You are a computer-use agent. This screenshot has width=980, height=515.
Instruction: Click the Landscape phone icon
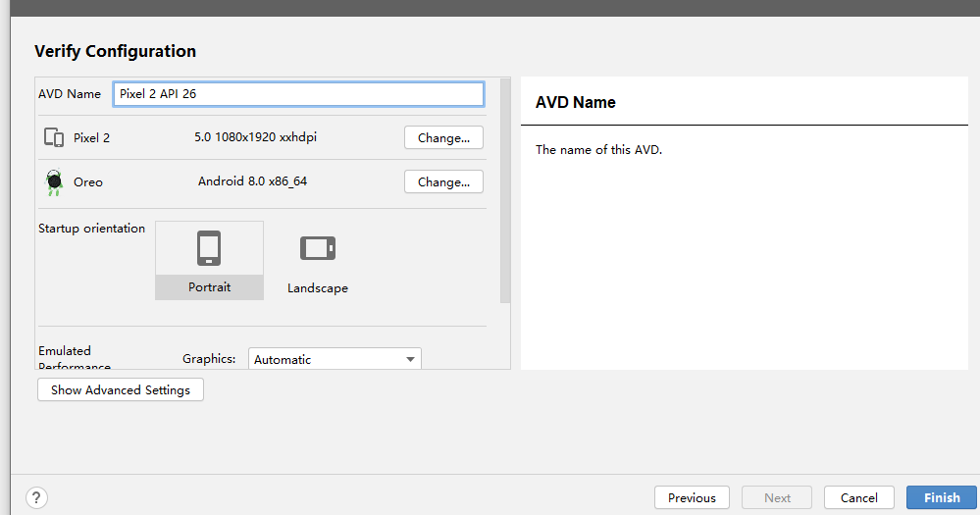(318, 248)
